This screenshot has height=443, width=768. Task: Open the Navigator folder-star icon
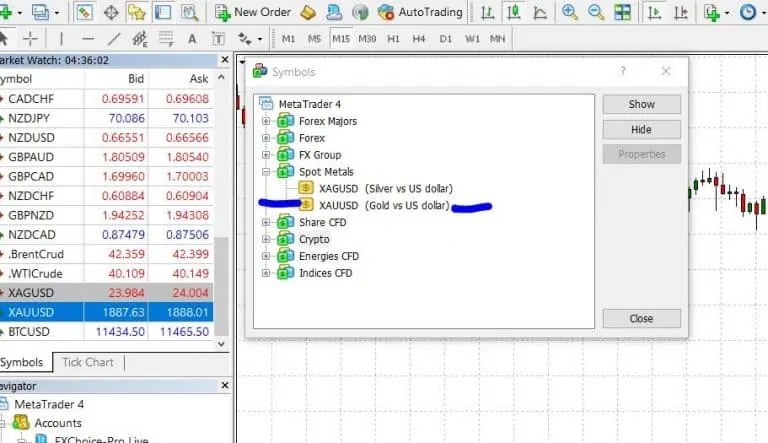137,12
